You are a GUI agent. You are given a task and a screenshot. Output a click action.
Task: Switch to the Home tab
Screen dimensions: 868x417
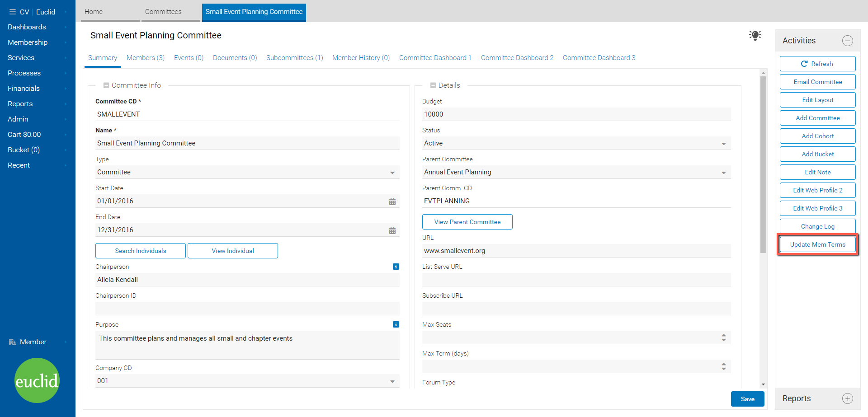click(110, 12)
